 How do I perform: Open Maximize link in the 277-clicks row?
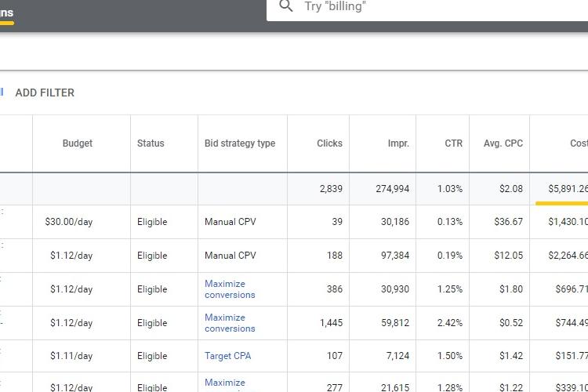pos(225,383)
